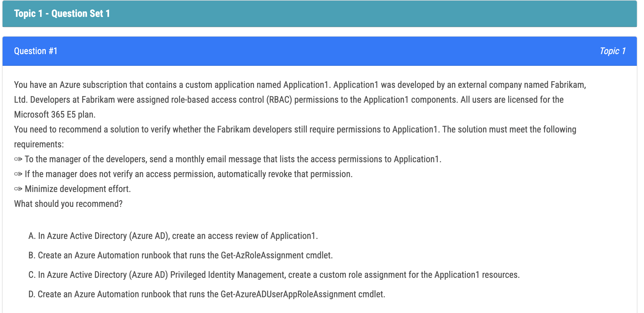
Task: Select answer D about Get-AzureADUserAppRoleAssignment runbook
Action: point(207,294)
